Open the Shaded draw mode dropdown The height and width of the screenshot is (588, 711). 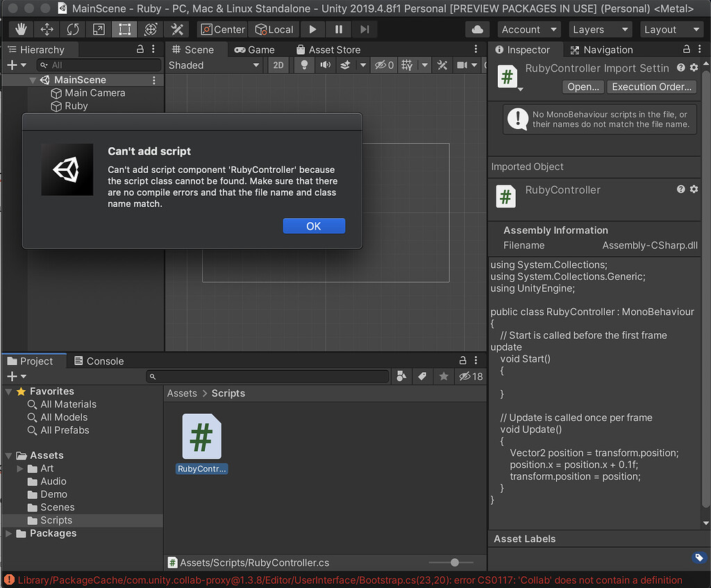[x=214, y=65]
